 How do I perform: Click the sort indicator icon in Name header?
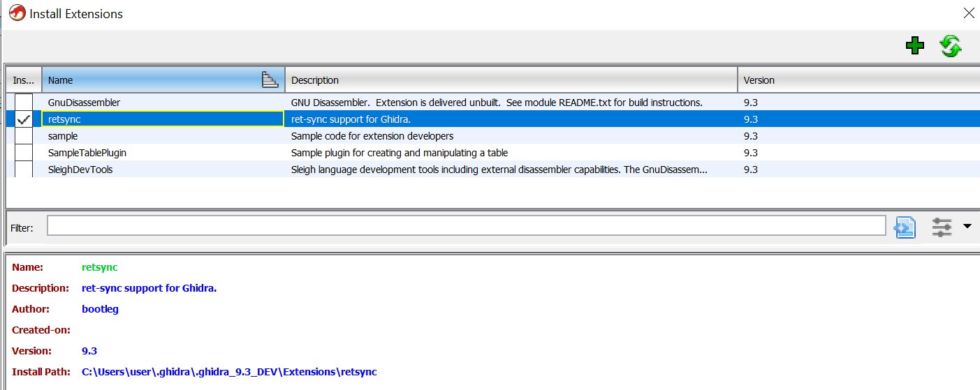pos(270,80)
